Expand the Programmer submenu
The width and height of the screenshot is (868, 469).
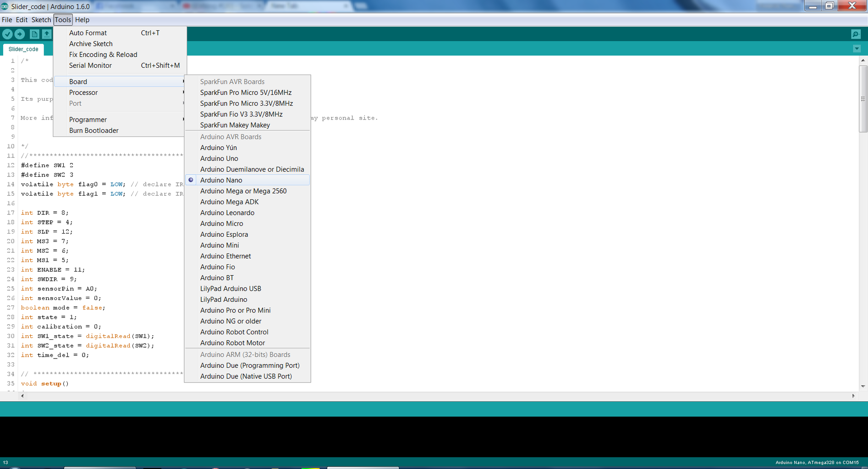click(120, 120)
